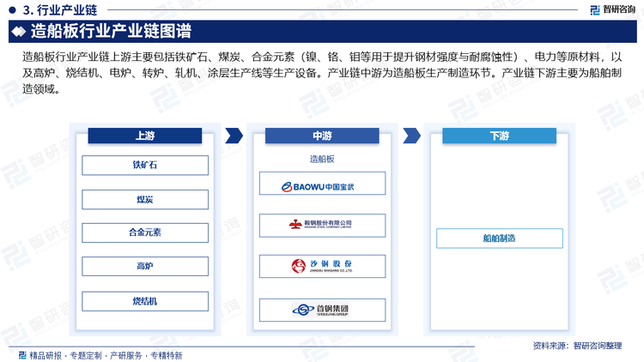Click the 铁矿石 box

tap(145, 165)
